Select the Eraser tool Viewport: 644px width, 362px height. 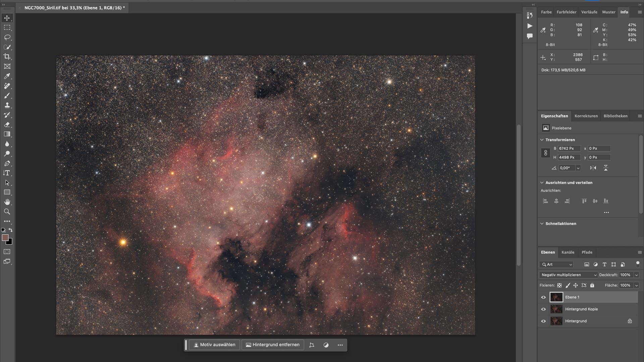point(7,125)
